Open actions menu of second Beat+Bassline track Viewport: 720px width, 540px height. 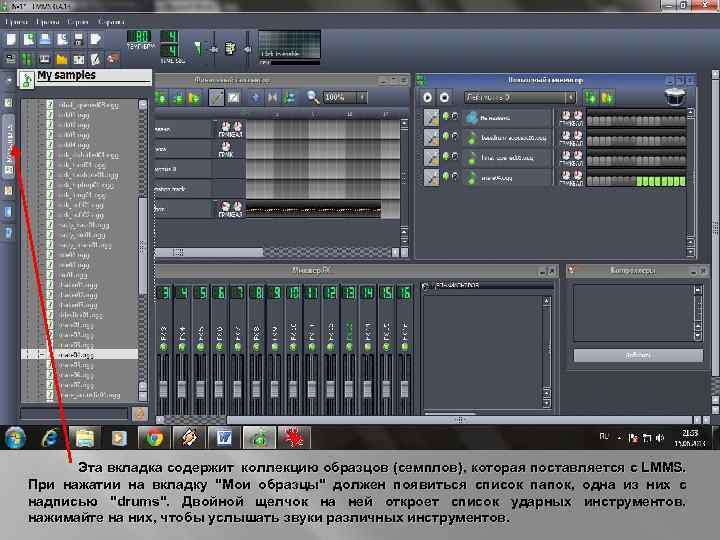coord(431,137)
